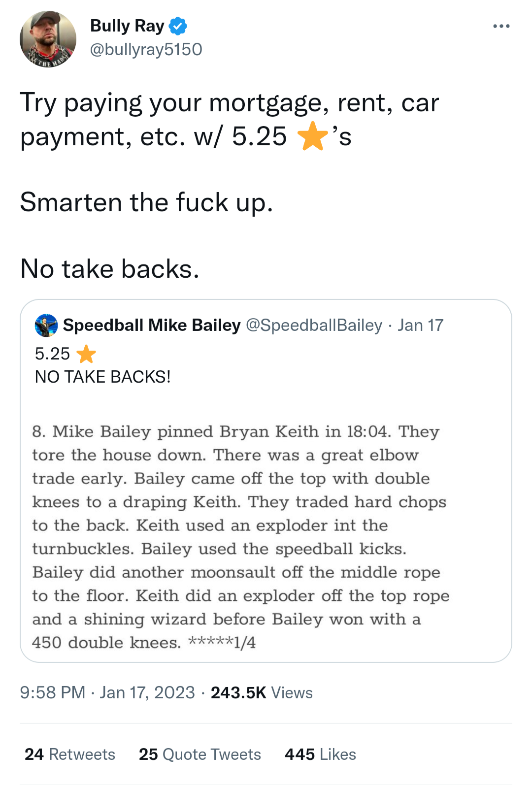Show the 24 Retweets list

click(70, 754)
